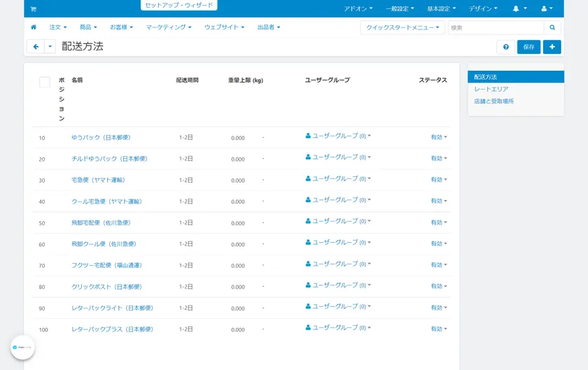This screenshot has height=370, width=588.
Task: Open ユーザーグループ dropdown for 宅急便 row
Action: (x=338, y=178)
